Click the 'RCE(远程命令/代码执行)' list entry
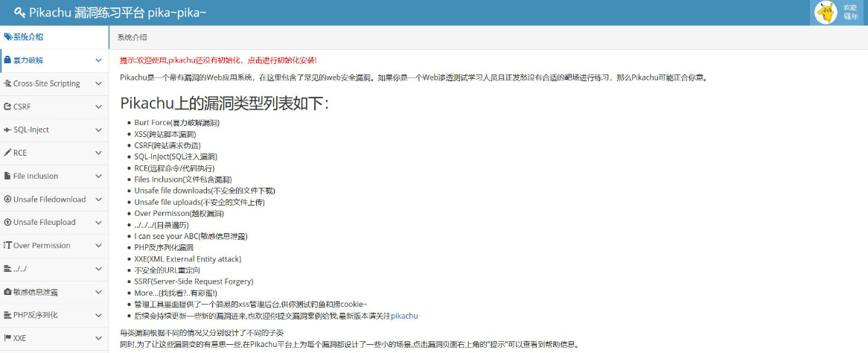 173,168
